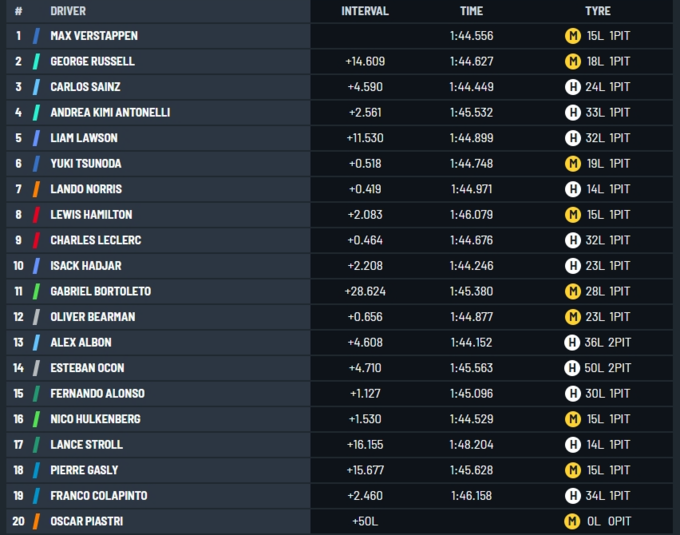
Task: Sort by the INTERVAL column header
Action: pyautogui.click(x=365, y=11)
